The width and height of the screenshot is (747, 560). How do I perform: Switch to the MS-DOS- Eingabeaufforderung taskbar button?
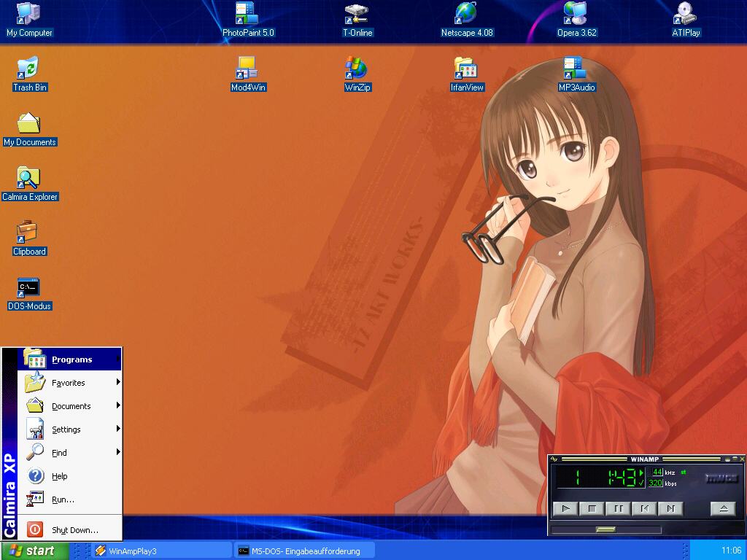point(305,551)
